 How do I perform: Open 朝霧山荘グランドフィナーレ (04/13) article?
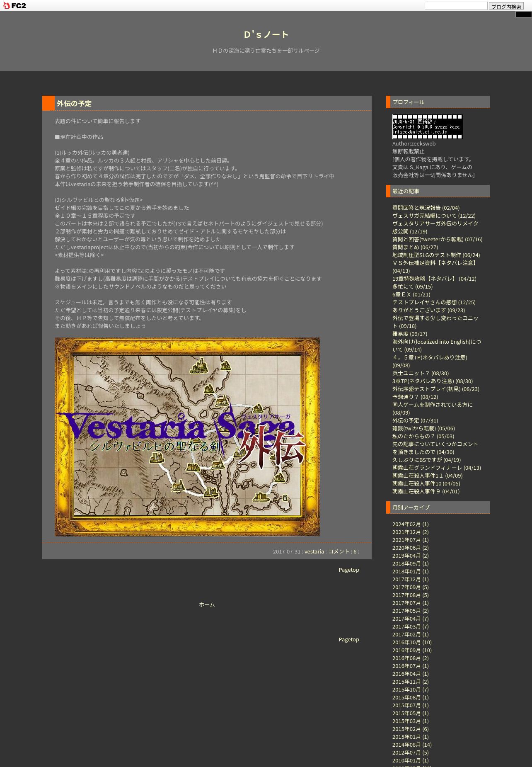(437, 468)
